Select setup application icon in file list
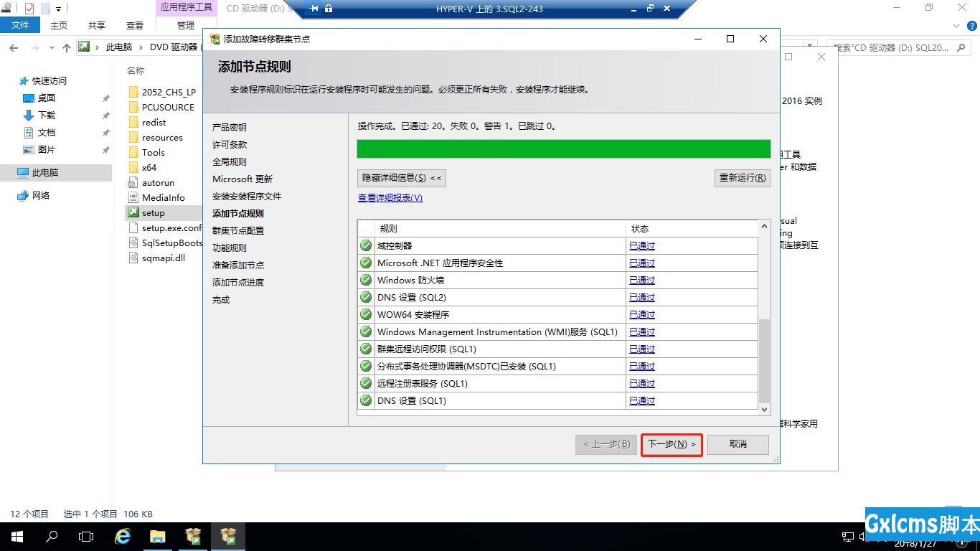The width and height of the screenshot is (980, 551). pyautogui.click(x=133, y=212)
